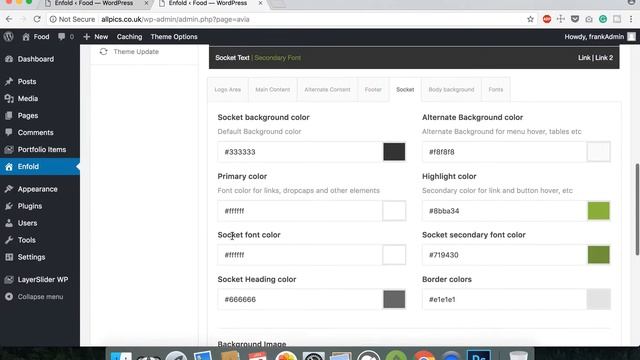Open Theme Options in admin bar

174,37
